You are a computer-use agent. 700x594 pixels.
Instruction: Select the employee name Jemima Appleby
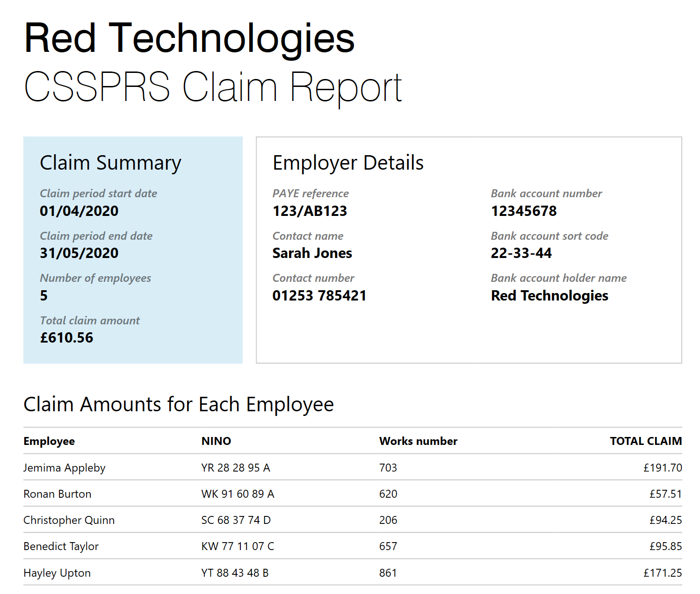(65, 468)
